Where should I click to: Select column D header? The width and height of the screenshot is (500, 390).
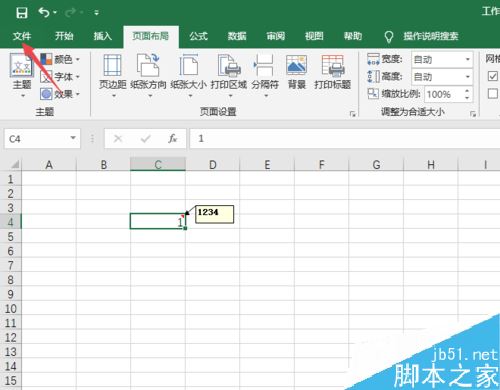[x=213, y=164]
